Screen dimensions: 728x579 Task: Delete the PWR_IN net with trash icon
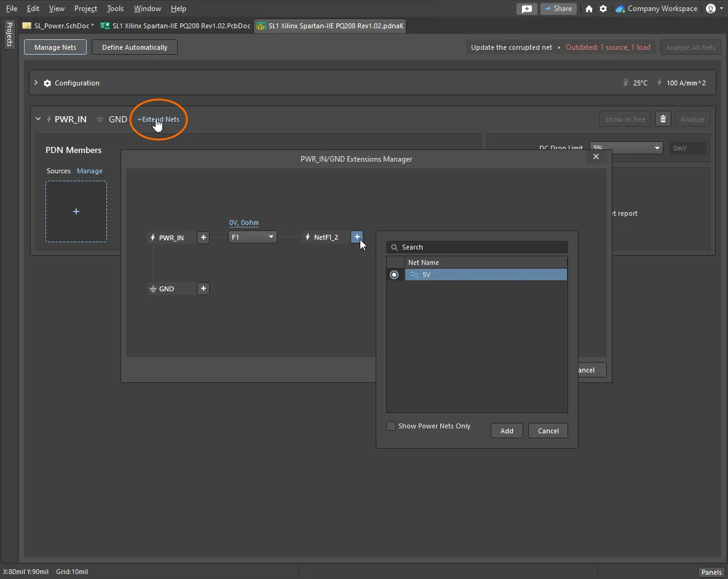point(662,119)
